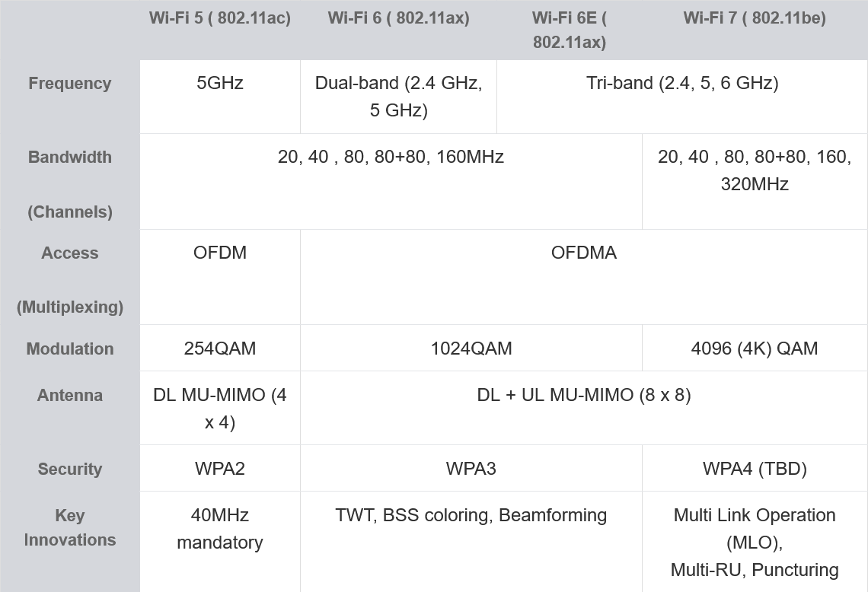868x592 pixels.
Task: Select the Bandwidth (Channels) row label
Action: [x=70, y=183]
